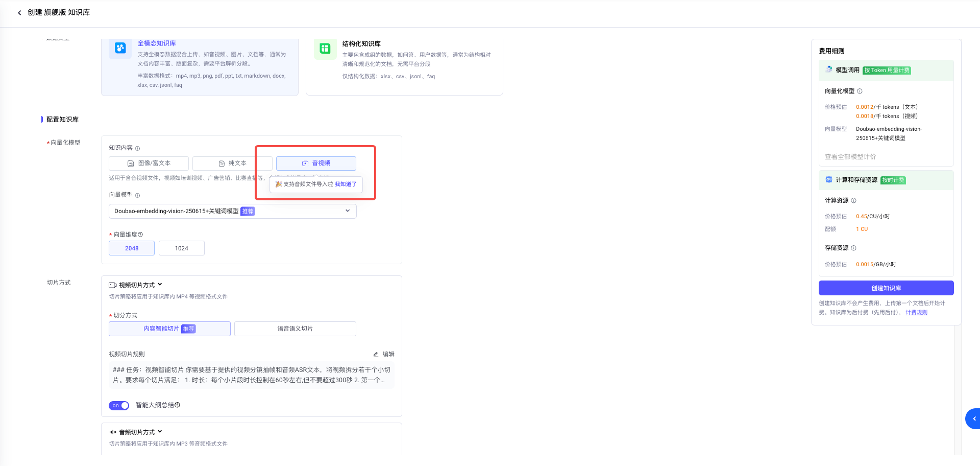Select 内容智能切片 split method
The image size is (980, 466).
[169, 329]
